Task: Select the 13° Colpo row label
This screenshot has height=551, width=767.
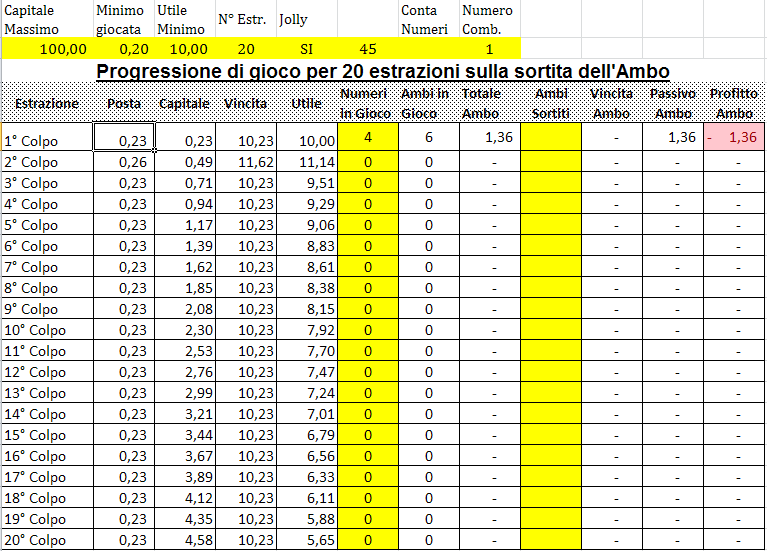Action: (47, 393)
